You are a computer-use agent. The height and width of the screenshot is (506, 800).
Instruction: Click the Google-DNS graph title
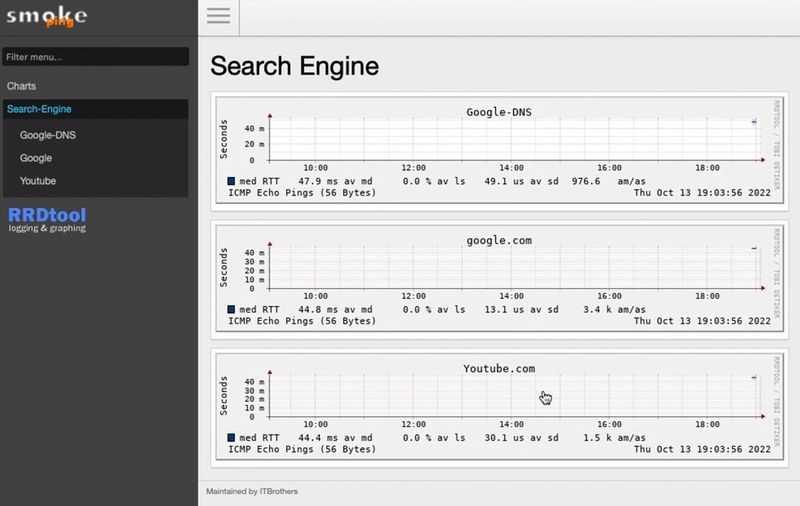click(499, 112)
